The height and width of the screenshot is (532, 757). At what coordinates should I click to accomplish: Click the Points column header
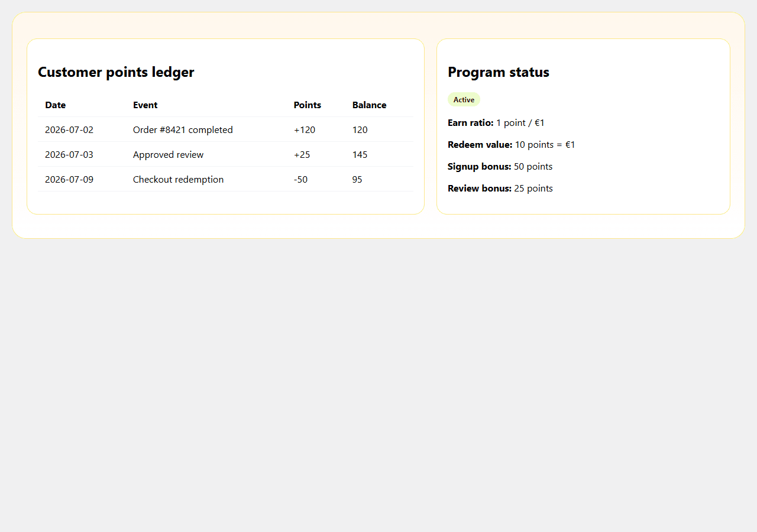tap(308, 105)
